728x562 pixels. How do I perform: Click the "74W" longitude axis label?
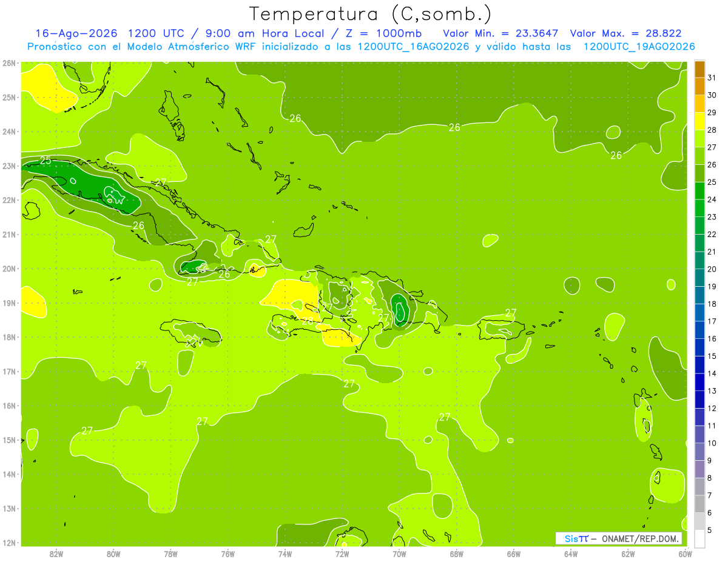[285, 554]
